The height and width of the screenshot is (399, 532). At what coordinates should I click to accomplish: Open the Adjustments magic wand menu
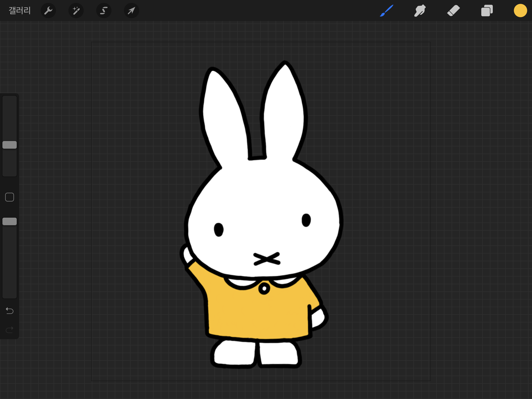coord(76,11)
